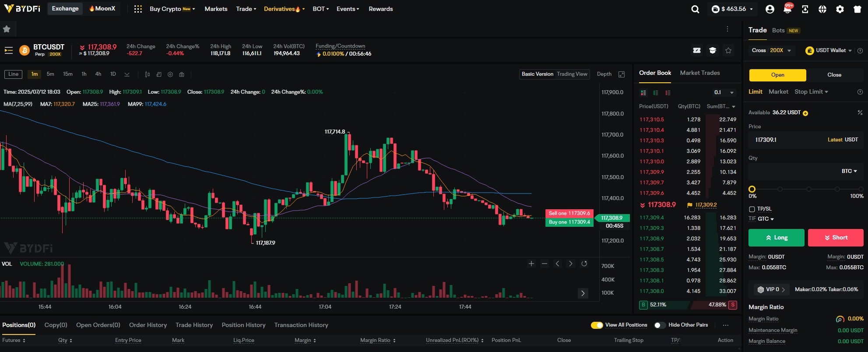Switch to Market Trades tab

[700, 73]
